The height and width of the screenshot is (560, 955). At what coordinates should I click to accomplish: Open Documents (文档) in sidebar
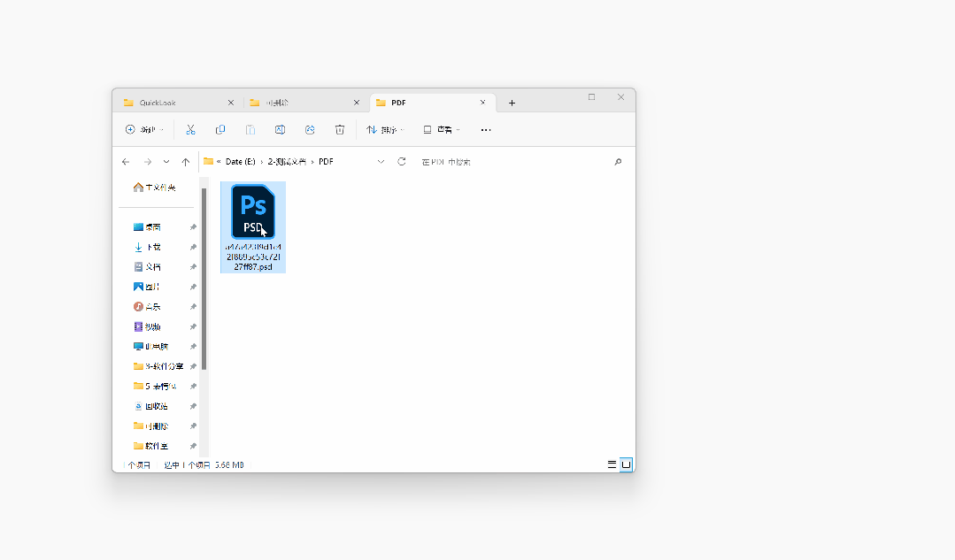coord(147,267)
